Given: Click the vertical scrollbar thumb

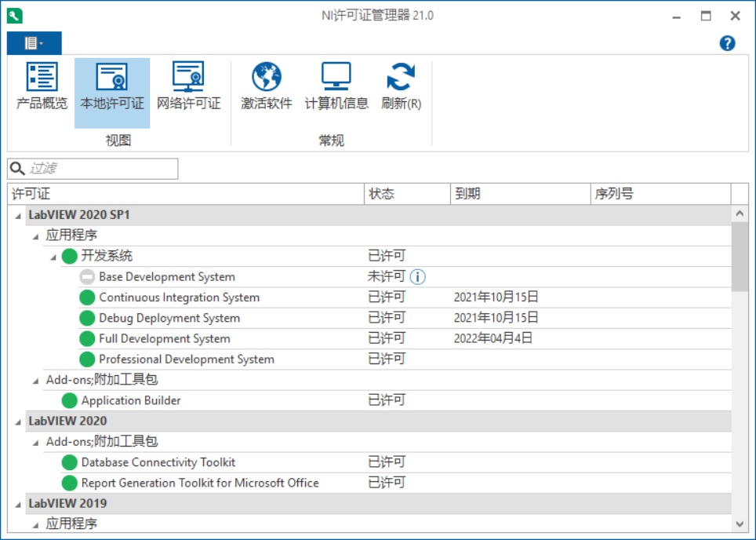Looking at the screenshot, I should pyautogui.click(x=740, y=257).
